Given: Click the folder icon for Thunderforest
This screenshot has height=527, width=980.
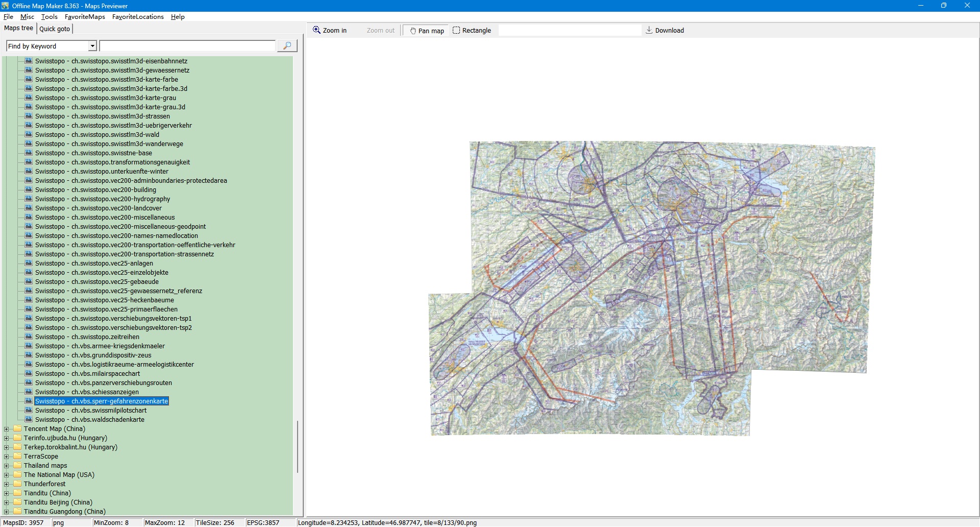Looking at the screenshot, I should [x=17, y=484].
